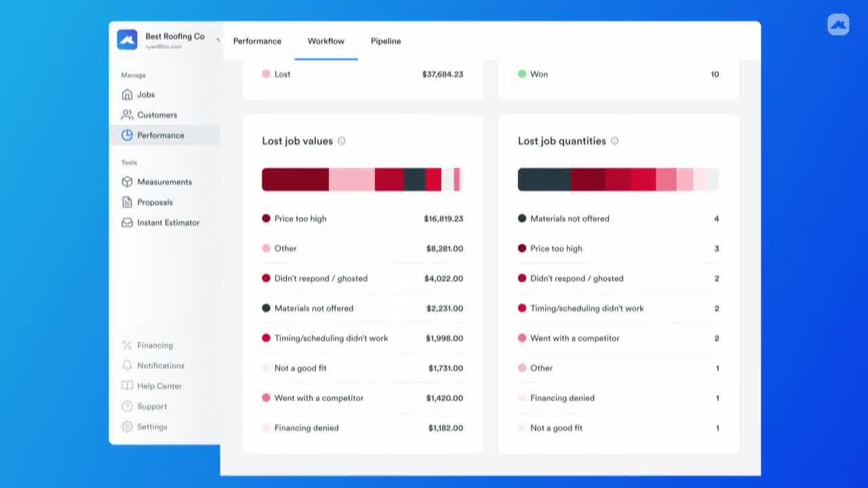Click the Best Roofing Co logo
The height and width of the screenshot is (488, 868).
pyautogui.click(x=127, y=39)
